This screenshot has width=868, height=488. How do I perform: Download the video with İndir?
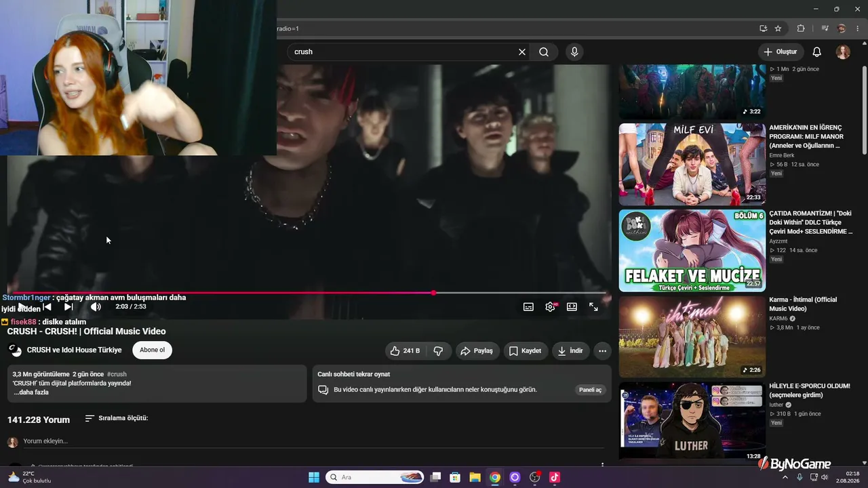point(570,351)
